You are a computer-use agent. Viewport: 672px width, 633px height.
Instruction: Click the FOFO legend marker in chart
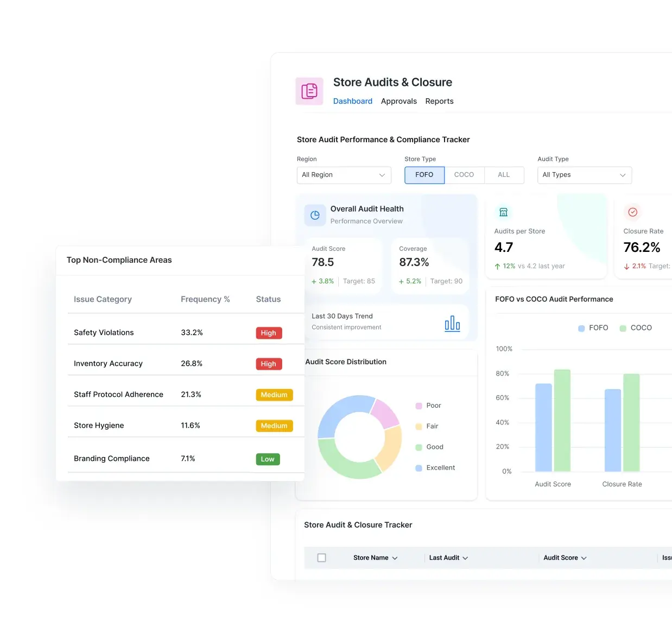point(581,328)
